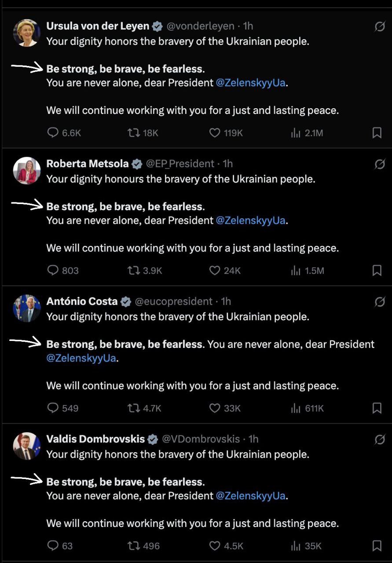View analytics of Dombrovskis's post with 35K views
The width and height of the screenshot is (392, 563).
pyautogui.click(x=306, y=546)
